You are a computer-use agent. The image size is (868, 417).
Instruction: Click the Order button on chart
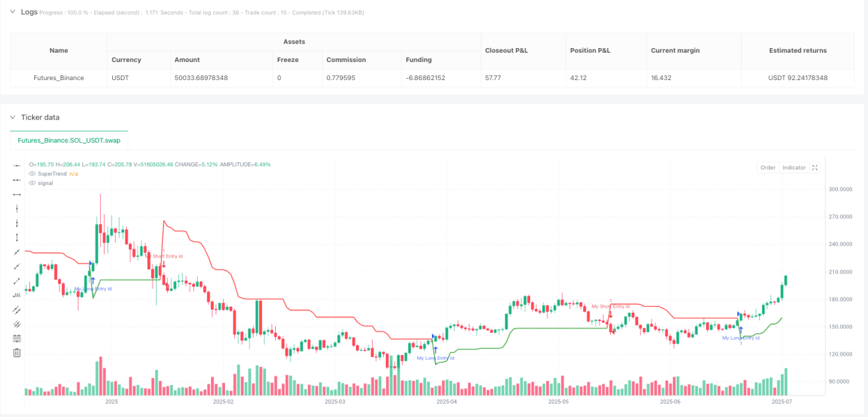[768, 167]
